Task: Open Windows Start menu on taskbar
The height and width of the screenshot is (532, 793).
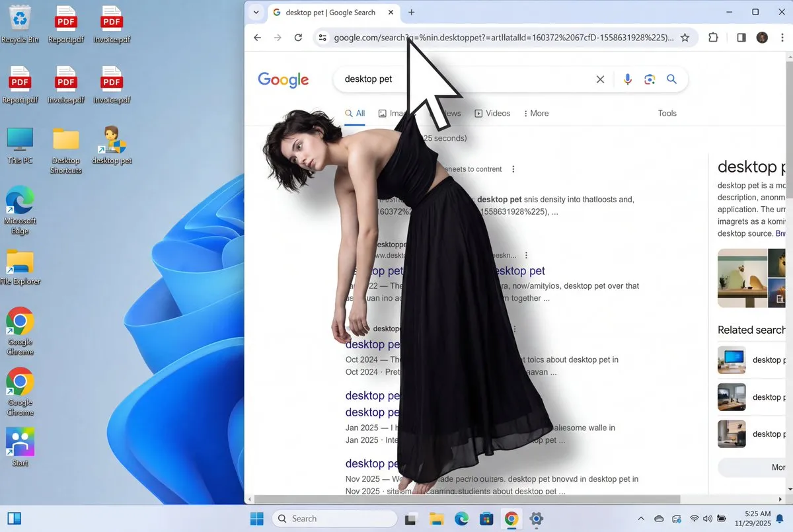Action: pyautogui.click(x=256, y=519)
